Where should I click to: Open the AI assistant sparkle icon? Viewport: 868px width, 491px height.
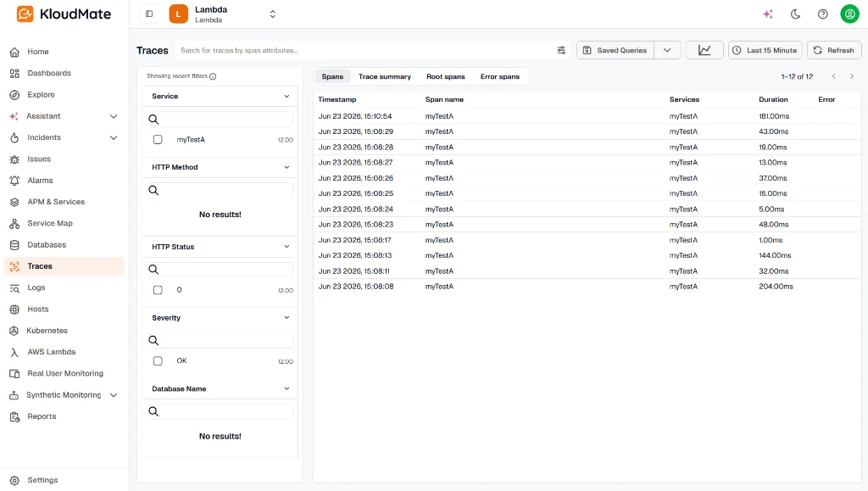[x=768, y=14]
